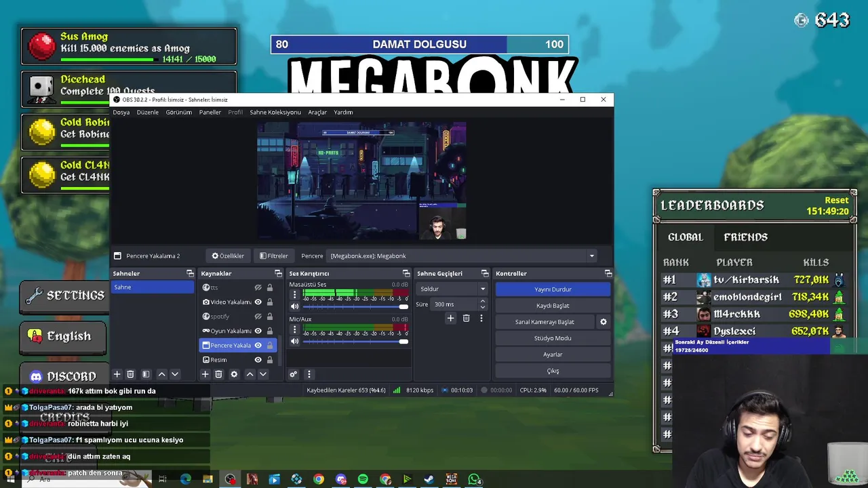Lock the Video Yakalama source
The width and height of the screenshot is (868, 488).
tap(269, 302)
